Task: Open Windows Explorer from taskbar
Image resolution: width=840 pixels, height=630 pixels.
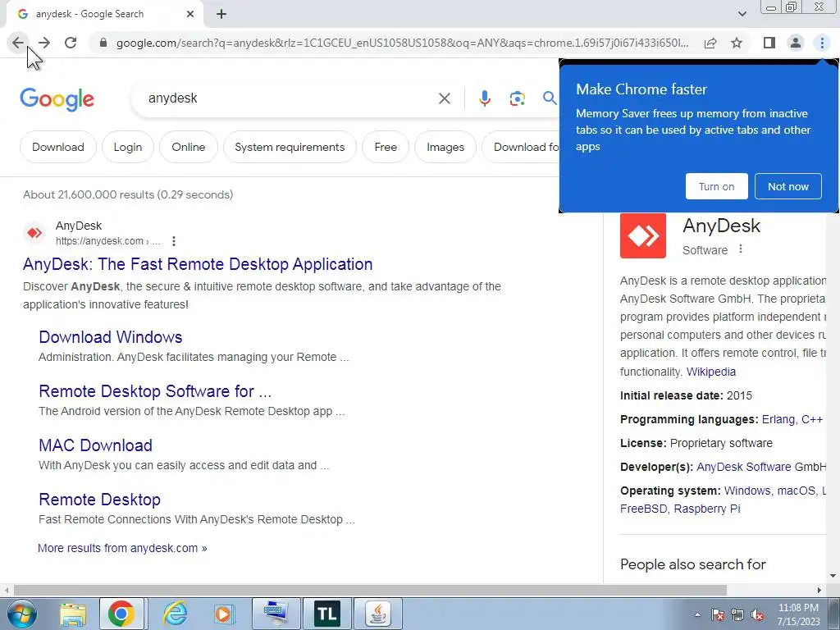Action: 73,614
